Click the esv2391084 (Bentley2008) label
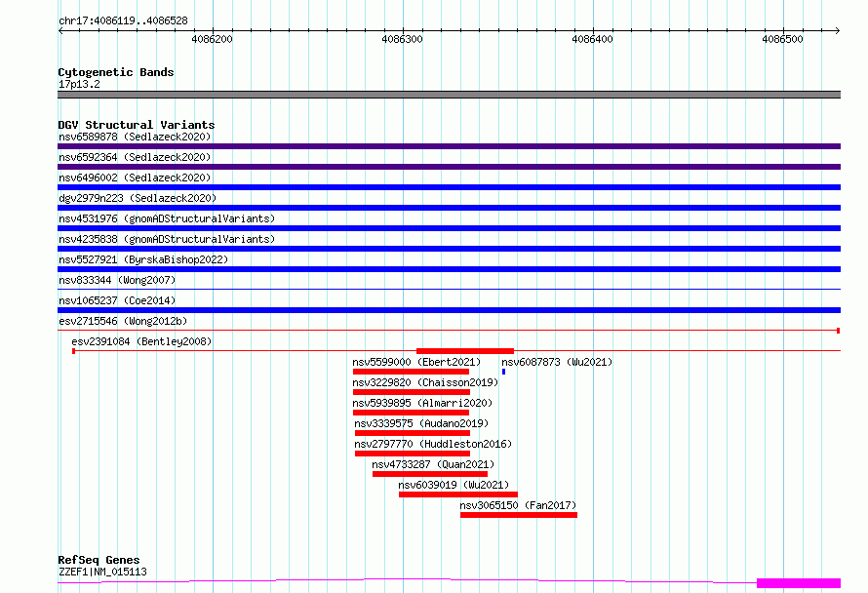The height and width of the screenshot is (593, 868). tap(141, 341)
